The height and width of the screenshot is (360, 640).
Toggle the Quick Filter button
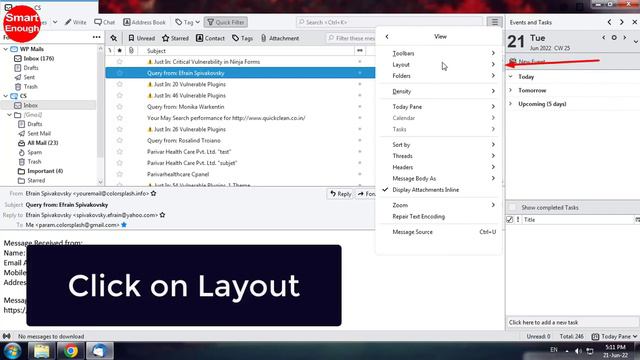pos(226,22)
